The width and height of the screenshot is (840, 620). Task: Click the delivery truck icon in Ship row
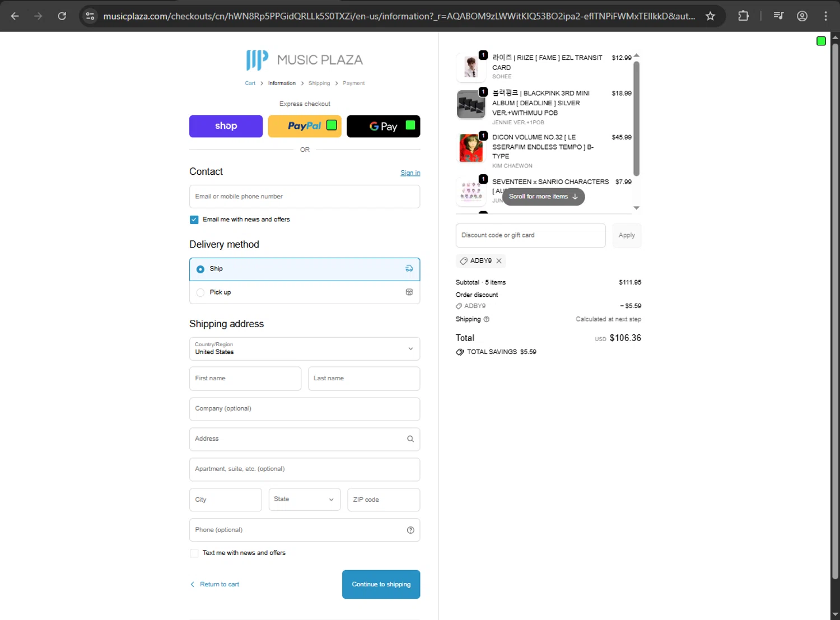pos(409,269)
